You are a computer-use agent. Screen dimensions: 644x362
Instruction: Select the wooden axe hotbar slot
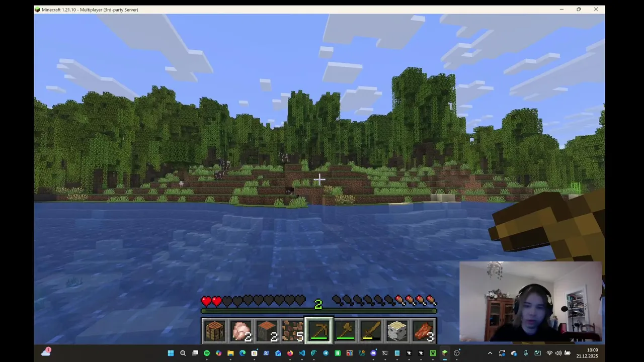pos(345,331)
